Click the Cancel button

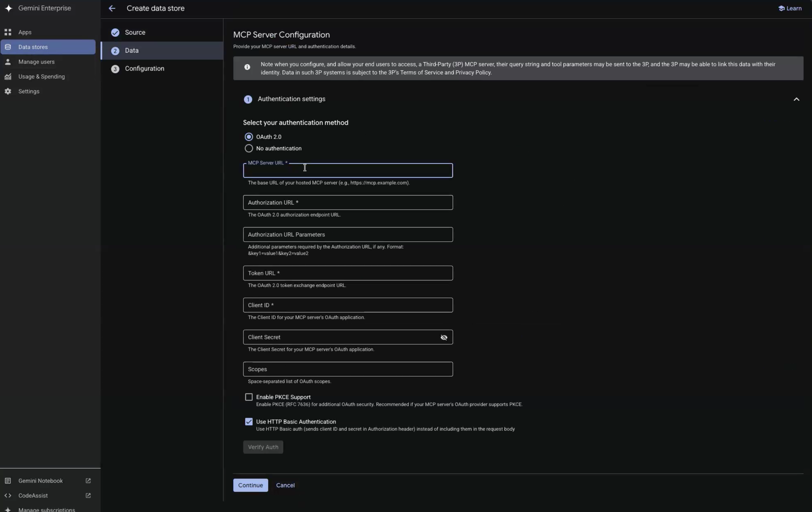click(x=285, y=485)
